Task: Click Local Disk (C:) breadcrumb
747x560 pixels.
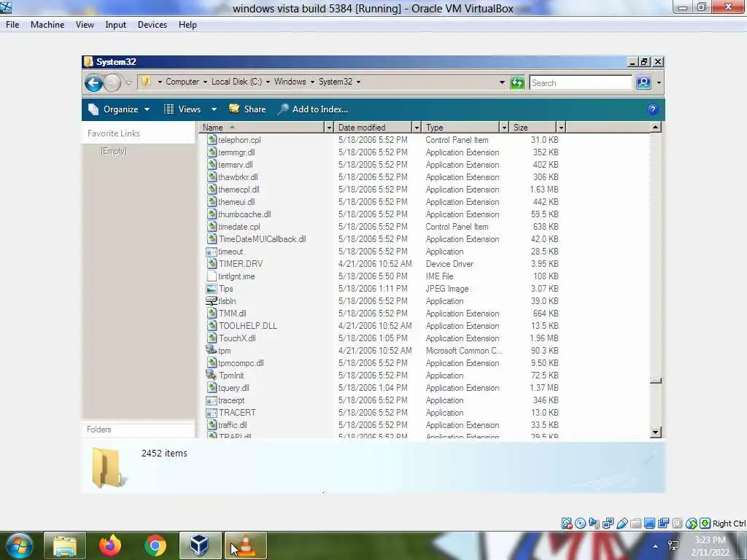Action: point(236,82)
